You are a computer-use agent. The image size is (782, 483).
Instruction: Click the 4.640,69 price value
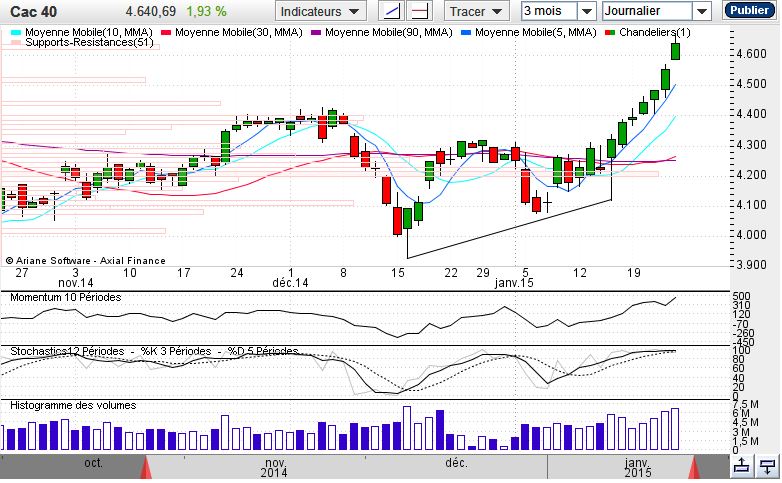[x=151, y=11]
